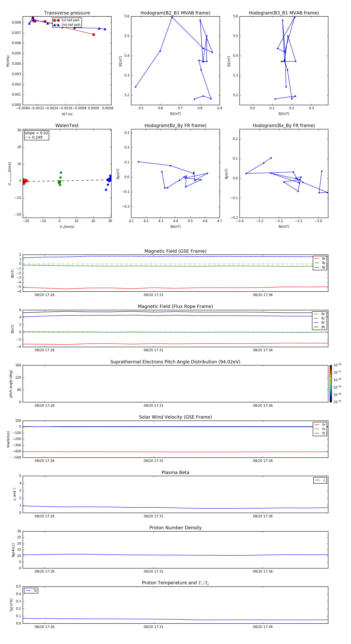Click the 'B3(nT)' x-axis label
This screenshot has height=644, width=351.
click(284, 114)
